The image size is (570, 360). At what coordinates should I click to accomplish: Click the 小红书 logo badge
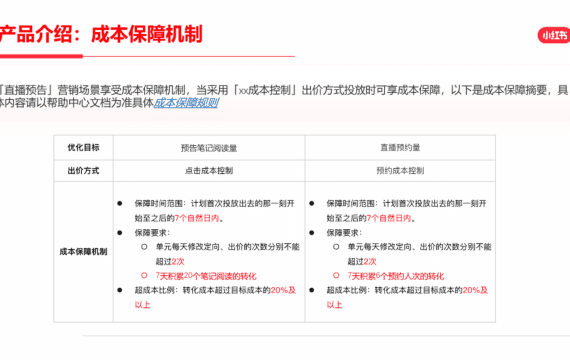pos(554,35)
